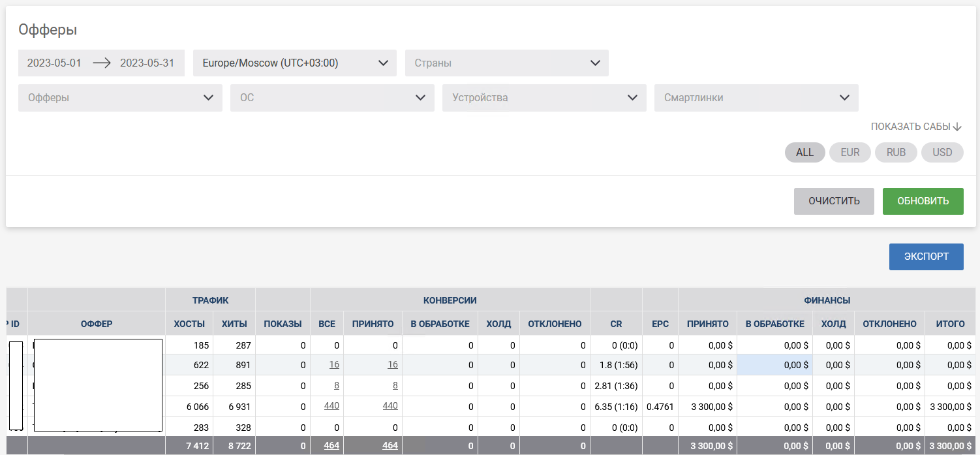Image resolution: width=980 pixels, height=455 pixels.
Task: Expand the Смартлинки dropdown
Action: (x=756, y=98)
